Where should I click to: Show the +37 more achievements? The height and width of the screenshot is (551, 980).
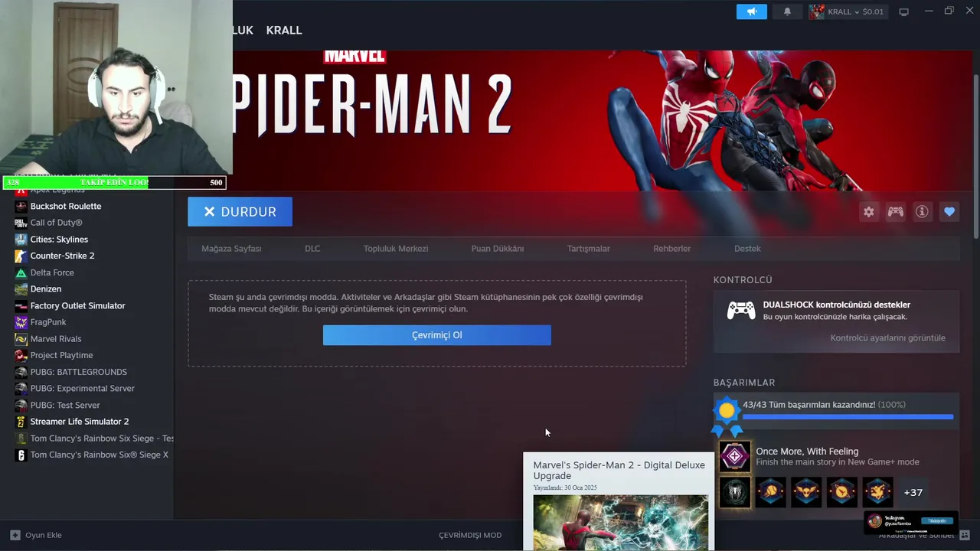[913, 493]
